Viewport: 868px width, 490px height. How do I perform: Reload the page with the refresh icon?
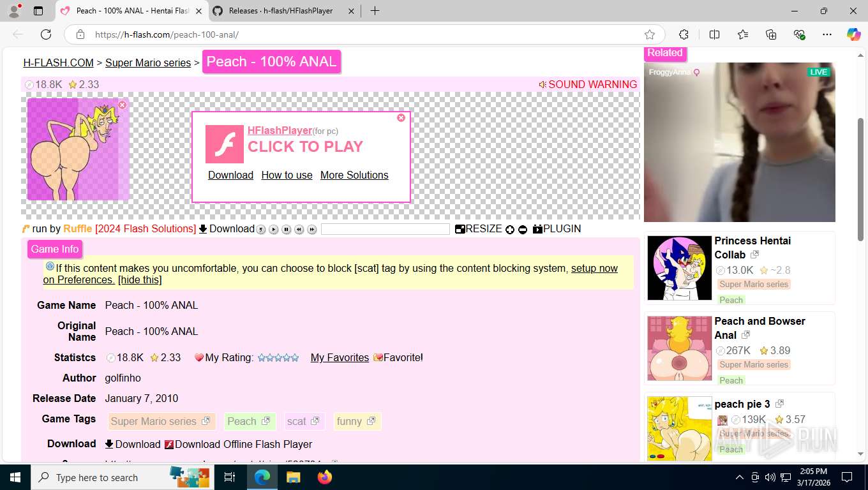click(46, 34)
